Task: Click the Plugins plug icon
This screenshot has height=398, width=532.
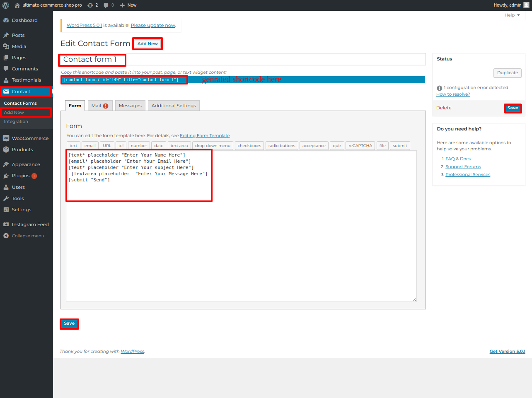Action: (6, 176)
